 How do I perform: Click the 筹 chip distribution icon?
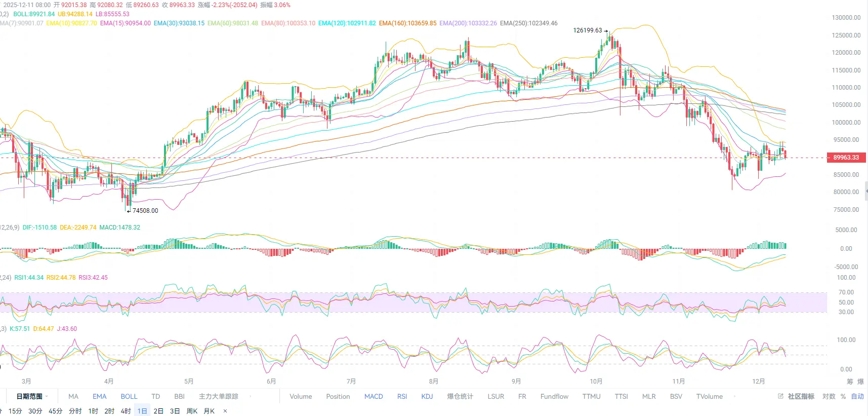coord(850,382)
